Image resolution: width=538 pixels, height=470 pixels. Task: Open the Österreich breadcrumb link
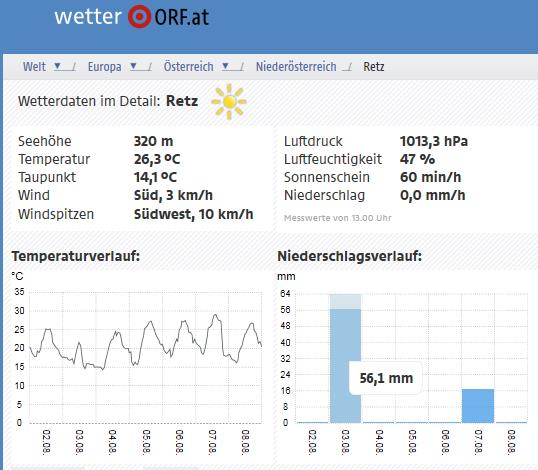pos(188,66)
